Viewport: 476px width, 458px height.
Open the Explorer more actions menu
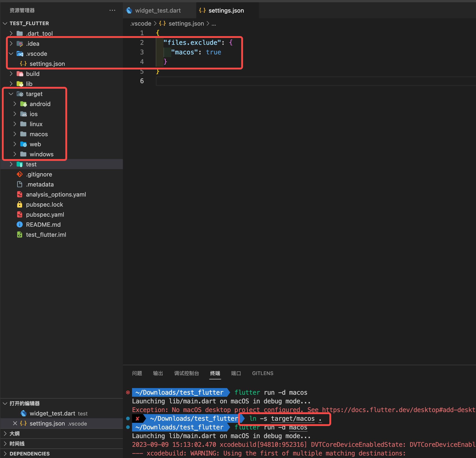[112, 10]
